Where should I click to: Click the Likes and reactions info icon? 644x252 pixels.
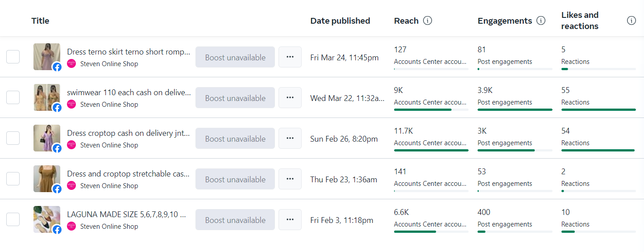[631, 21]
